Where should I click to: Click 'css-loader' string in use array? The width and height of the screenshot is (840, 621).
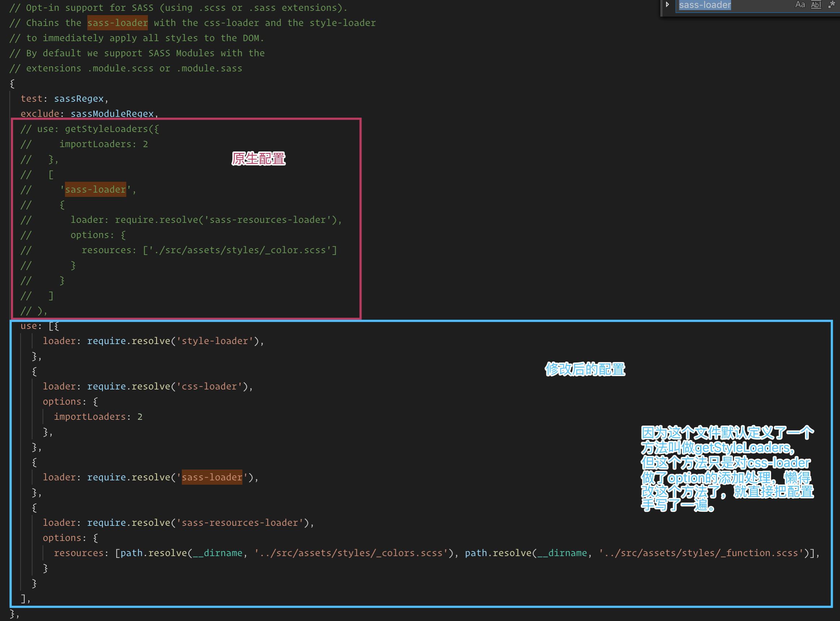tap(209, 387)
